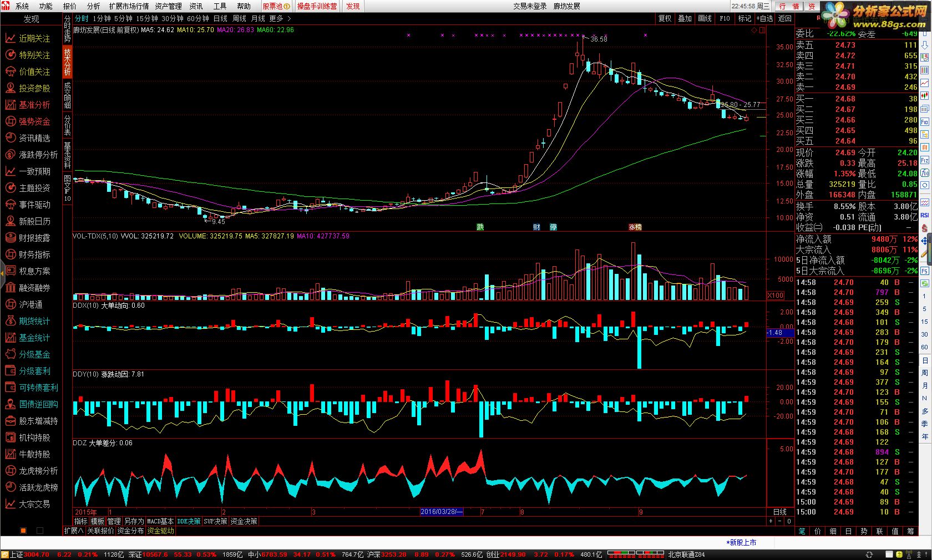Open the 功能 menu

click(x=45, y=6)
